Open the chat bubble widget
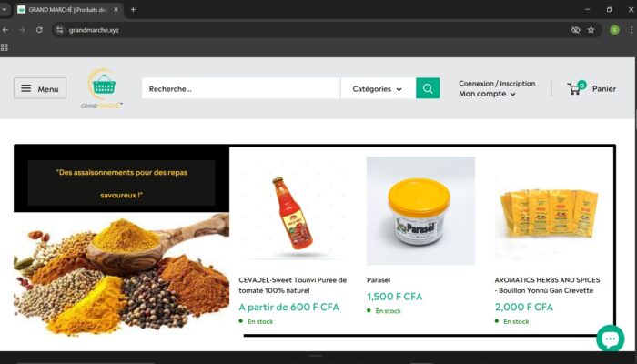637x364 pixels. point(611,338)
